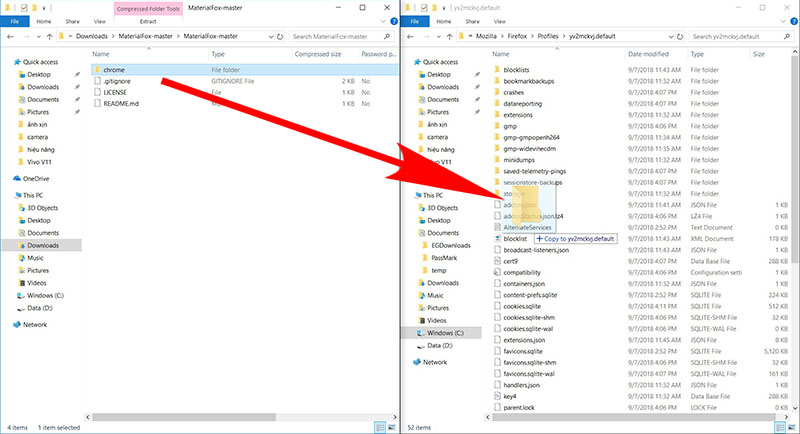Open PassMark folder in right sidebar

444,258
